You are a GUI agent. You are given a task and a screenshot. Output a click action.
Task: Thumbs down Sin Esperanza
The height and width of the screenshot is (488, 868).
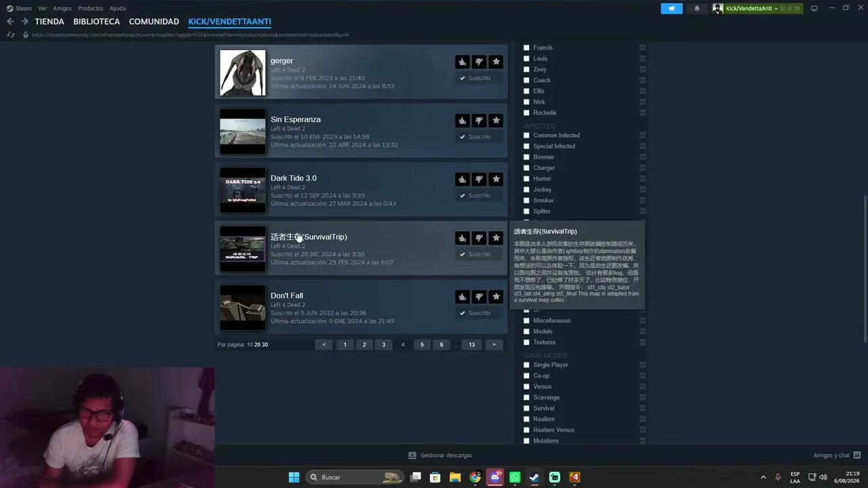point(479,121)
